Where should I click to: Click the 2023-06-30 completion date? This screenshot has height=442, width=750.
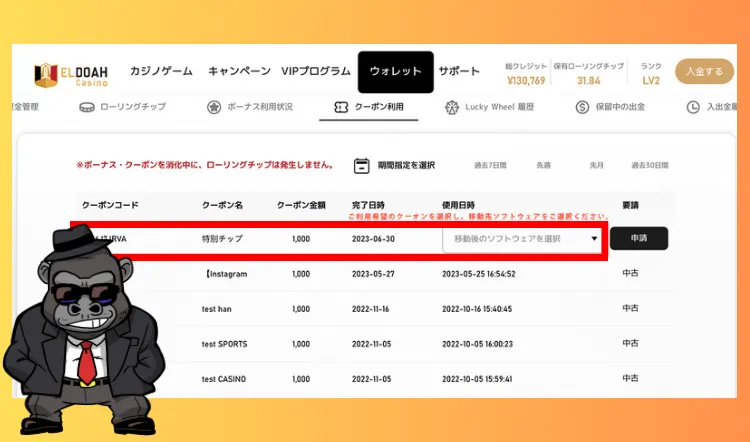pos(374,239)
